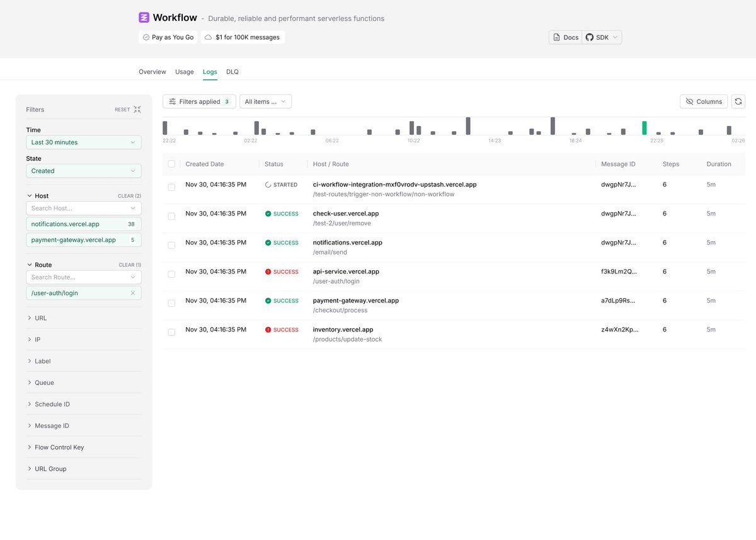Click the refresh logs icon button
The image size is (756, 540).
[x=738, y=101]
